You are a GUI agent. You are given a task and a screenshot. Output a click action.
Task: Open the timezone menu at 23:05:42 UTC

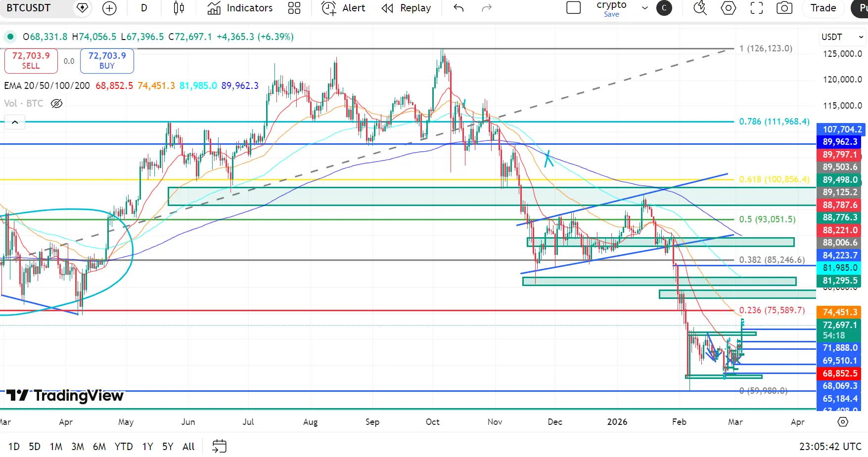(x=830, y=447)
